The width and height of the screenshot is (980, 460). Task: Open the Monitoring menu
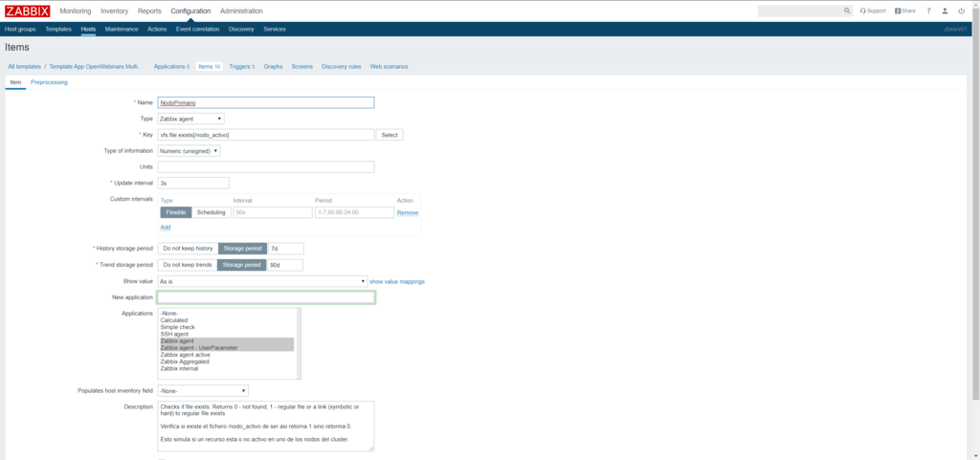pyautogui.click(x=76, y=11)
